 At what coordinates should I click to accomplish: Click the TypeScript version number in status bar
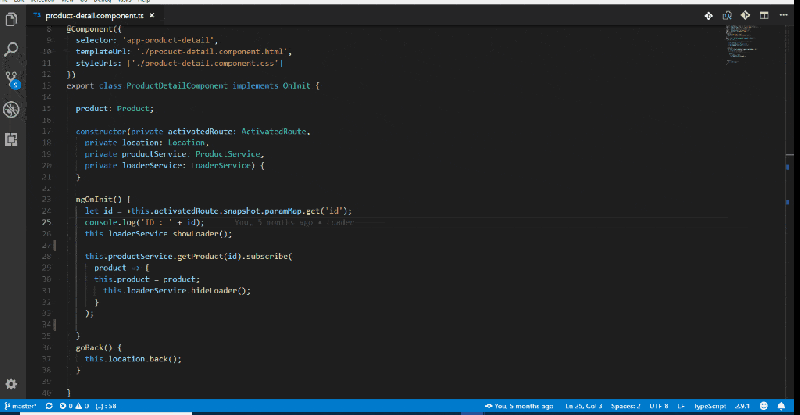[742, 406]
